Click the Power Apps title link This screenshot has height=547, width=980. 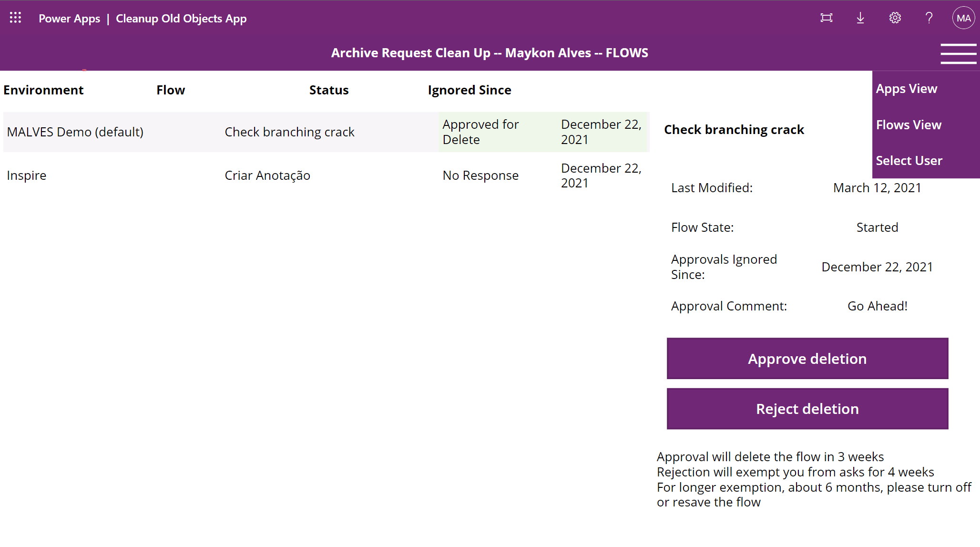pos(69,19)
